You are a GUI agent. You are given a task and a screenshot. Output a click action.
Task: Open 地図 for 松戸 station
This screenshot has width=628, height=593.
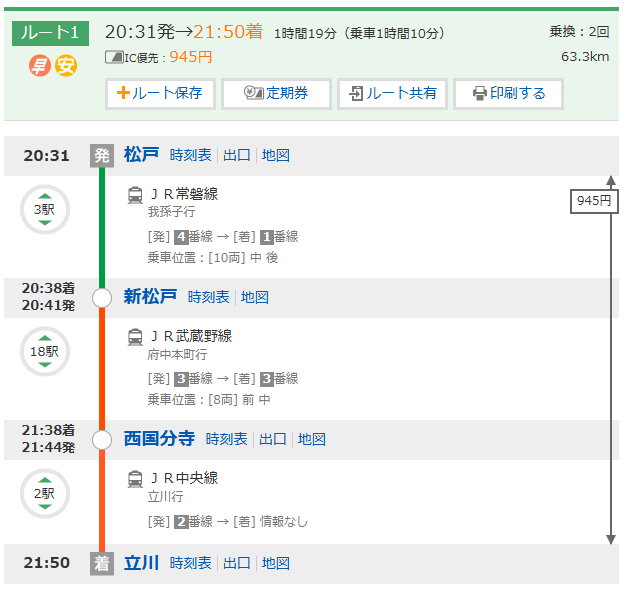276,155
